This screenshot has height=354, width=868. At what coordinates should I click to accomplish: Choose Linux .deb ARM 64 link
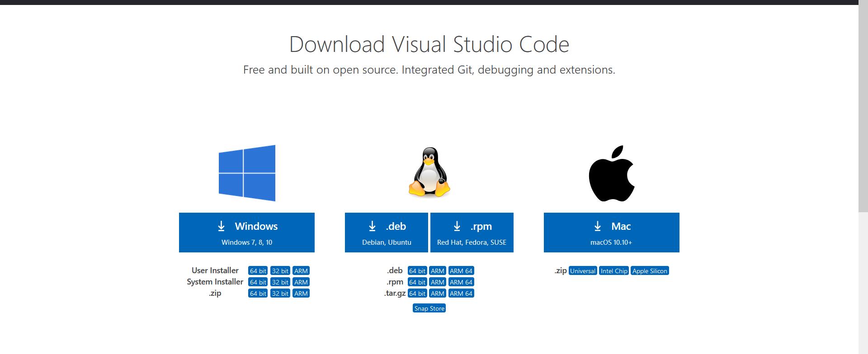(461, 271)
